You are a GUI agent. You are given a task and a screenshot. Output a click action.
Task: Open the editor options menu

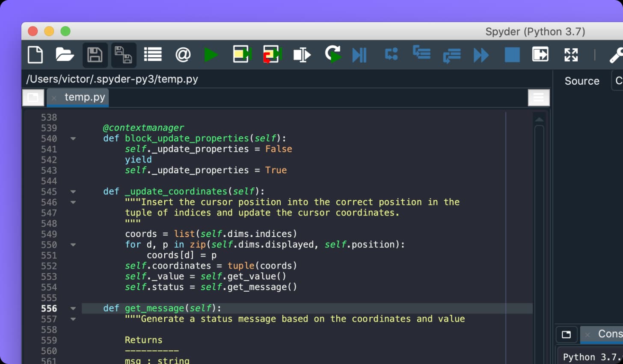click(x=538, y=97)
